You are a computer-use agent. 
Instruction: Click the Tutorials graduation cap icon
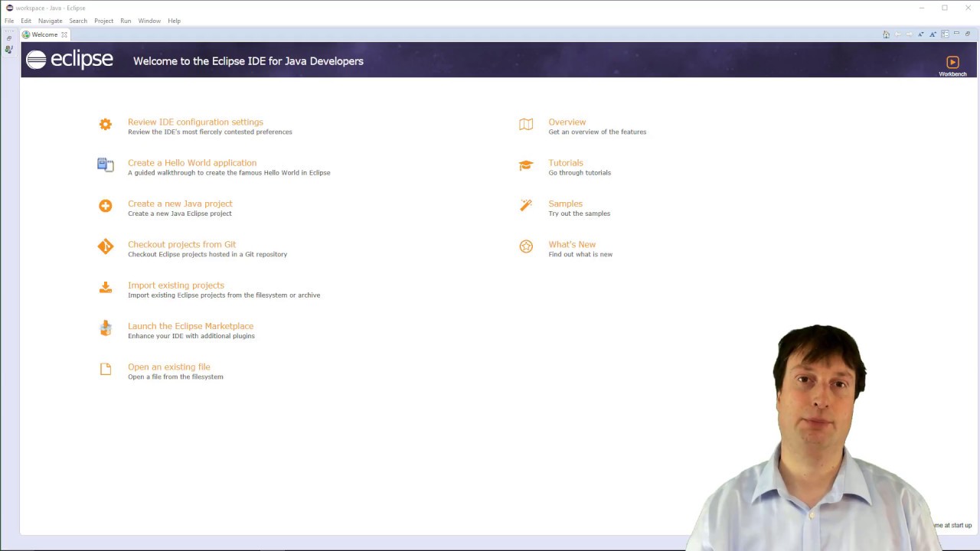pyautogui.click(x=526, y=165)
